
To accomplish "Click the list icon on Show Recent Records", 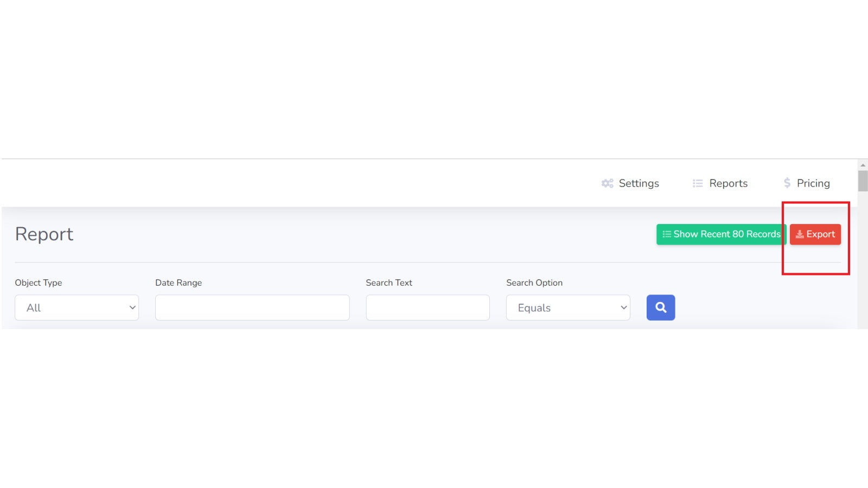I will pyautogui.click(x=667, y=234).
